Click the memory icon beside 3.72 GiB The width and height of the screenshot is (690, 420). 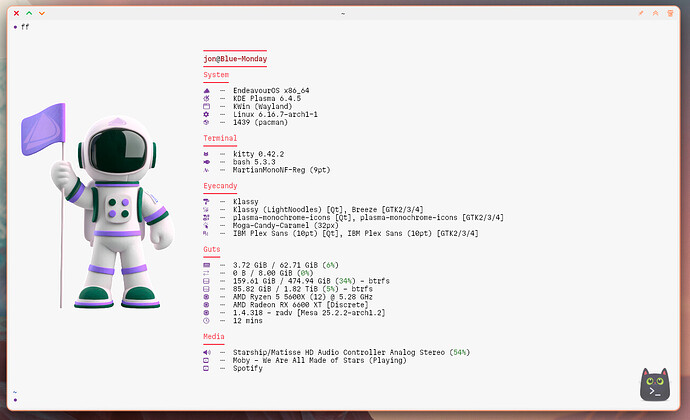tap(206, 265)
